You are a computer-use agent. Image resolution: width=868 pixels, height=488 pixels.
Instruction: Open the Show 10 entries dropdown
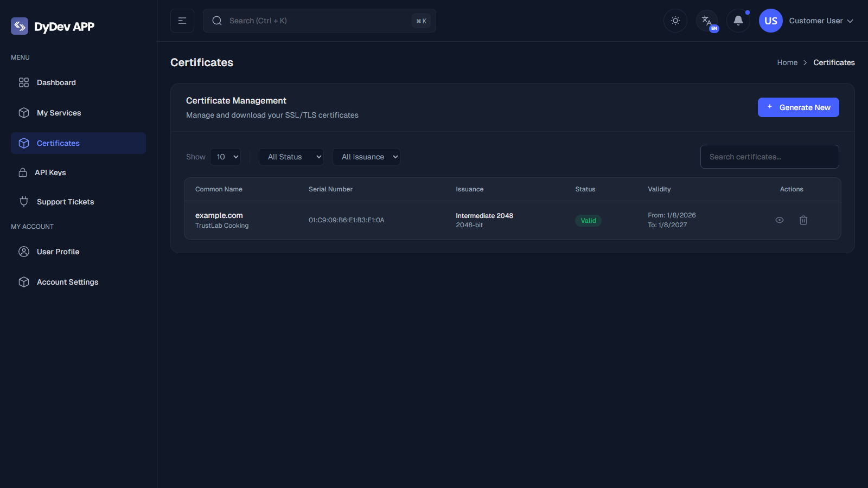coord(226,157)
